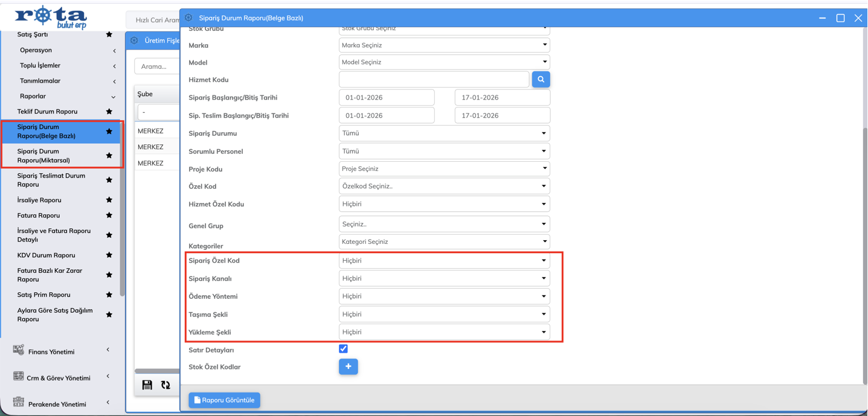
Task: Toggle favorite star for Fatura Raporu
Action: pyautogui.click(x=109, y=216)
